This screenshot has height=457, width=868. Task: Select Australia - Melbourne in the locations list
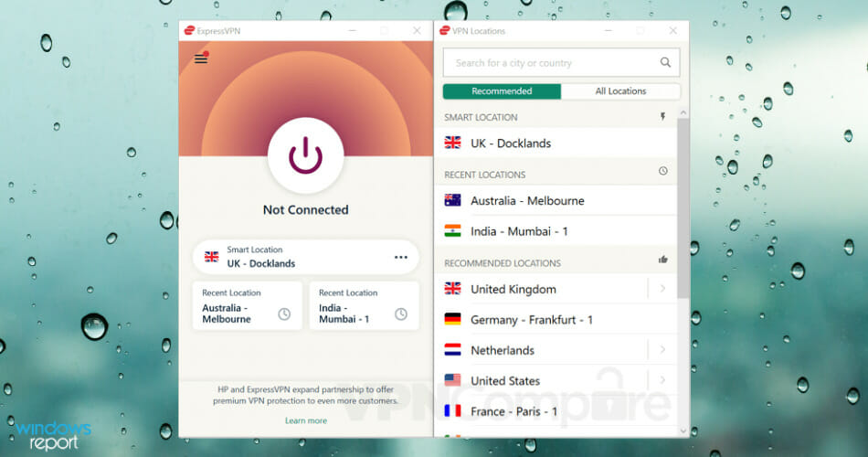coord(556,200)
